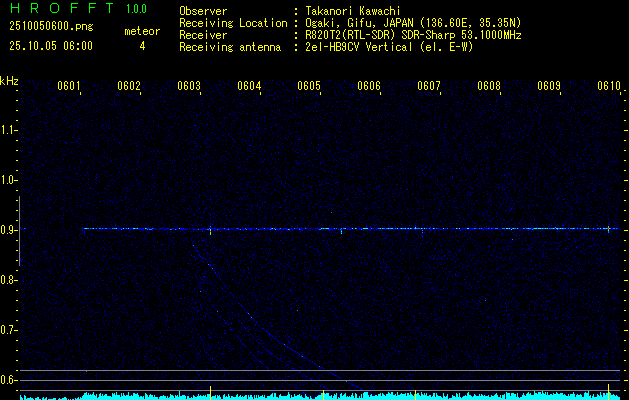The image size is (629, 400).
Task: Click the 0.7 kHz frequency label
Action: coord(8,330)
